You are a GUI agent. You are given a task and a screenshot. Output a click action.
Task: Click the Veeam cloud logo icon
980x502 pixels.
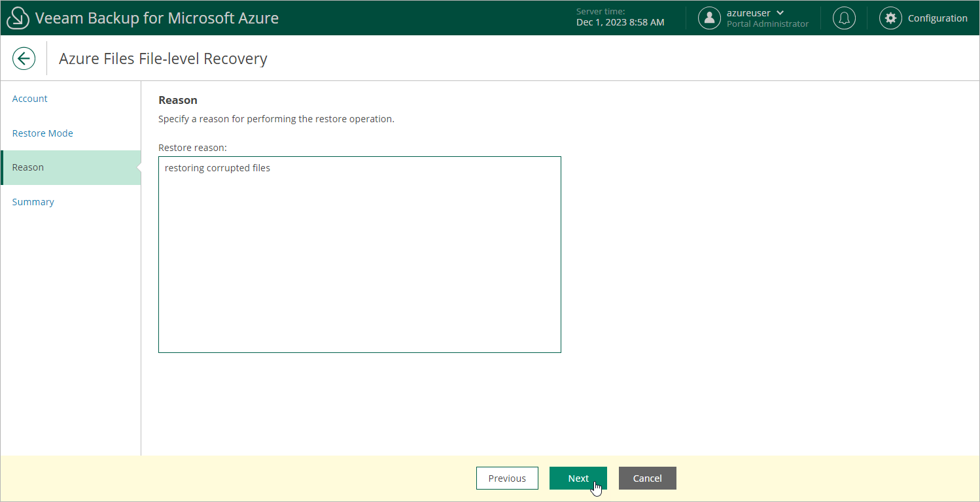click(x=18, y=18)
